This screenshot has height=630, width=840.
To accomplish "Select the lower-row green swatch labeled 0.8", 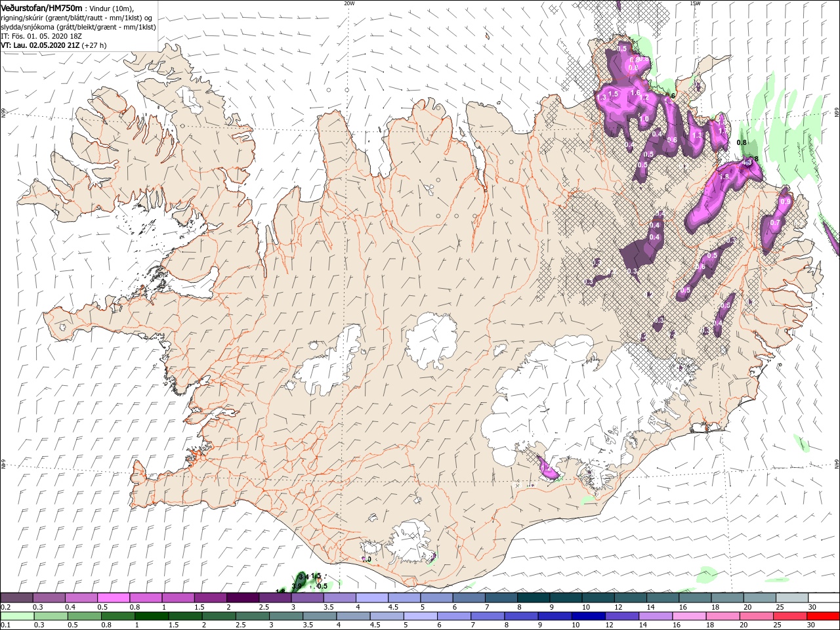I will click(x=117, y=616).
